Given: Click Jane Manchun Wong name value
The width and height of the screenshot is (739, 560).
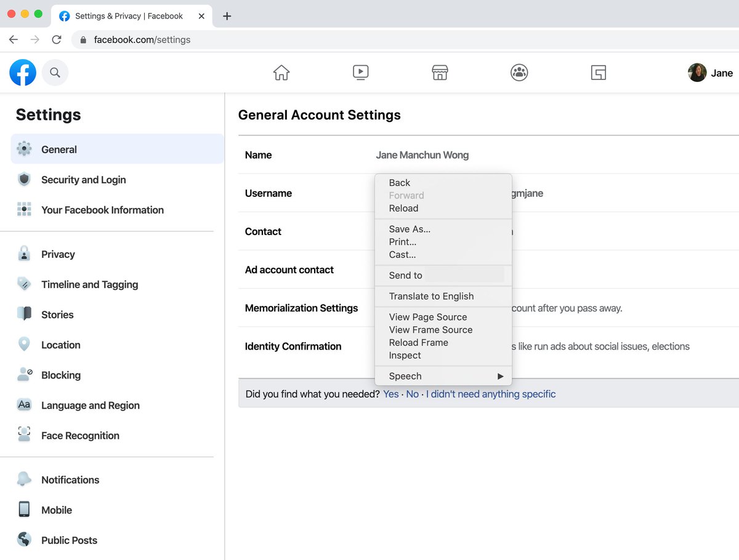Looking at the screenshot, I should coord(422,155).
